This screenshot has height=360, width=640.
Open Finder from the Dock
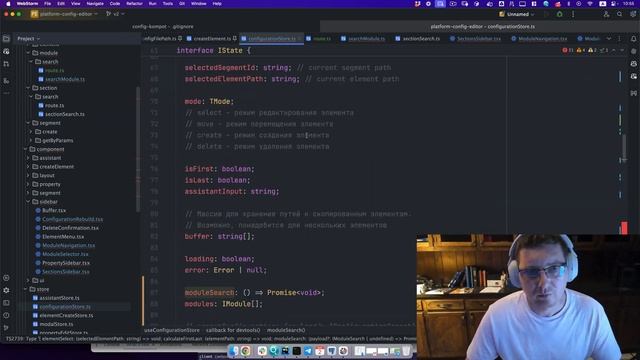click(233, 351)
